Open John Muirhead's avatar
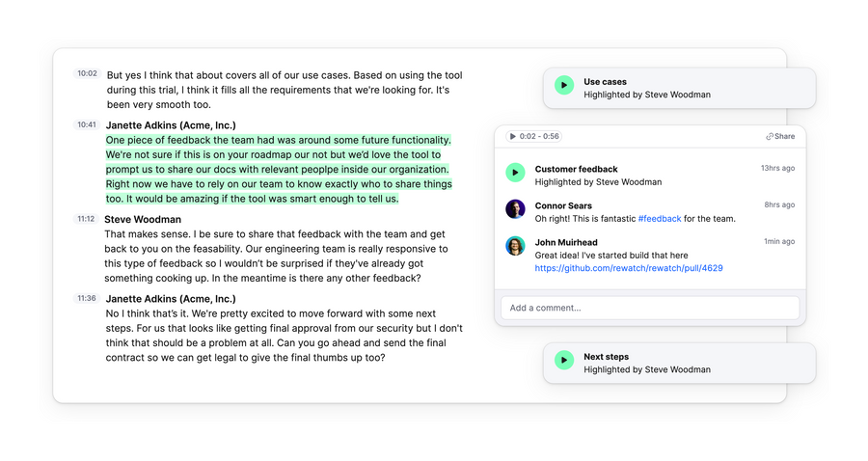 pyautogui.click(x=515, y=246)
